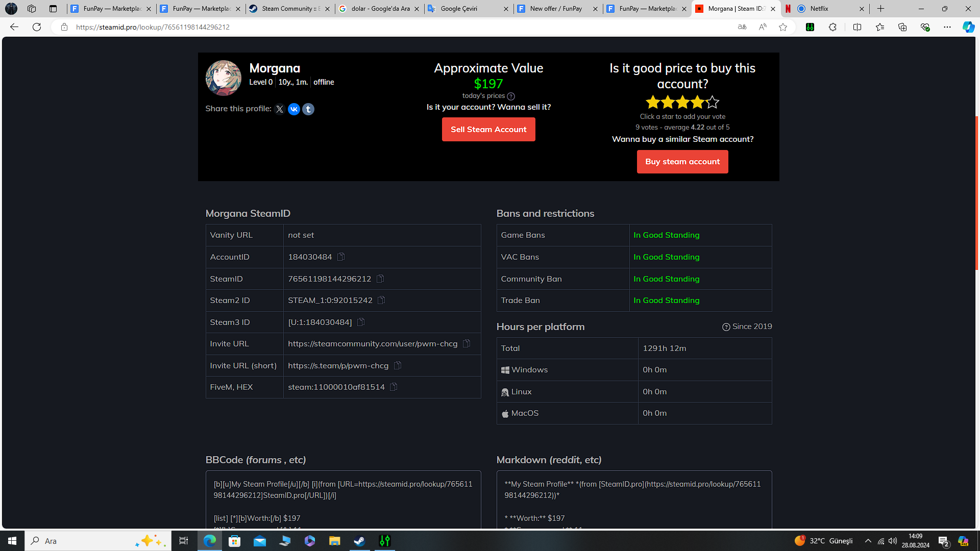Image resolution: width=980 pixels, height=551 pixels.
Task: Add page to favorites star in address bar
Action: 783,27
